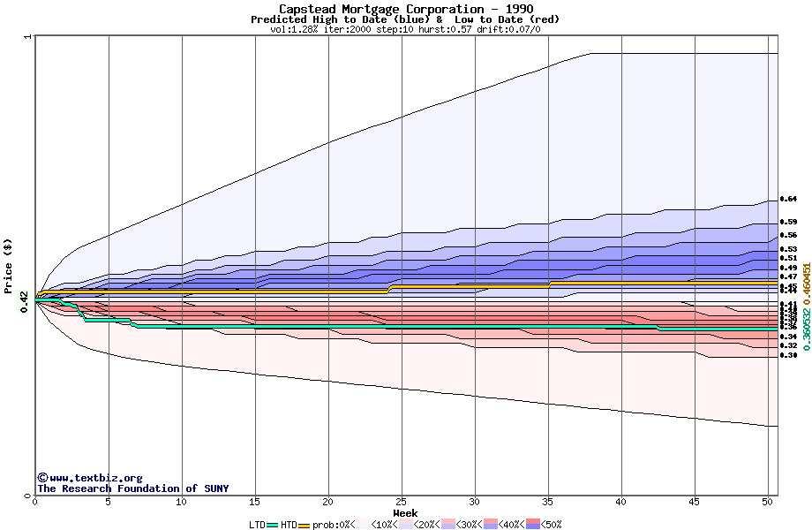Click the "Predicted High to Date" subtitle line
Viewport: 812px width, 530px height.
405,19
